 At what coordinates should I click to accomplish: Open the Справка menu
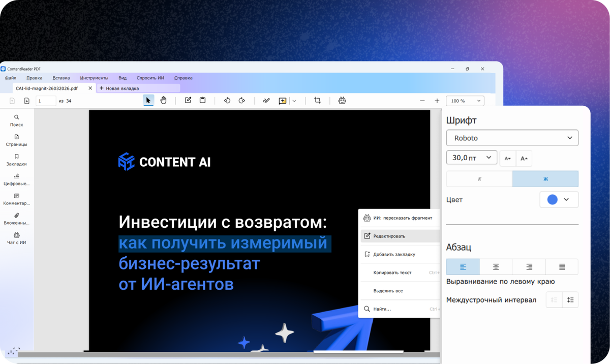[x=184, y=78]
